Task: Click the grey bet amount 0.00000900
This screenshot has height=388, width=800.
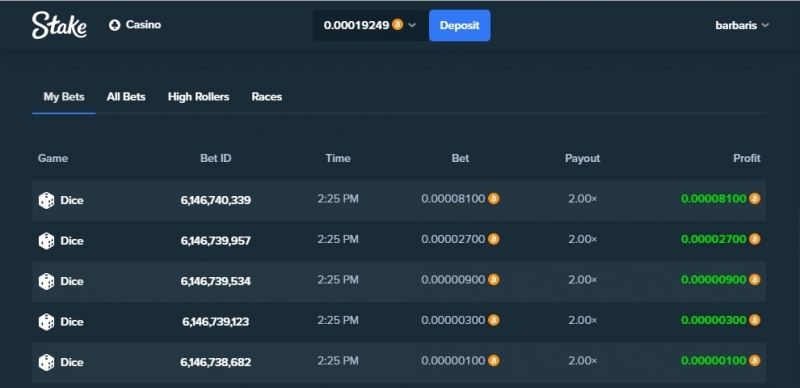Action: tap(453, 280)
